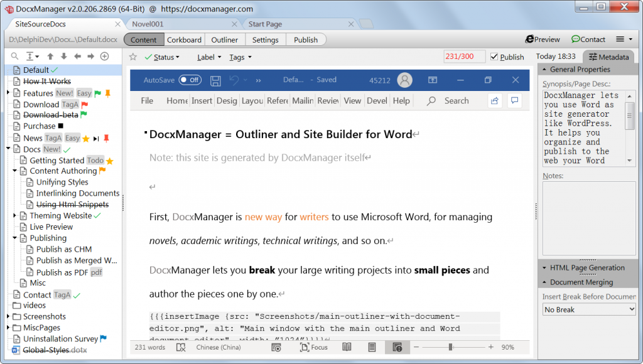Screen dimensions: 643x364
Task: Click the Word Save icon
Action: 216,80
